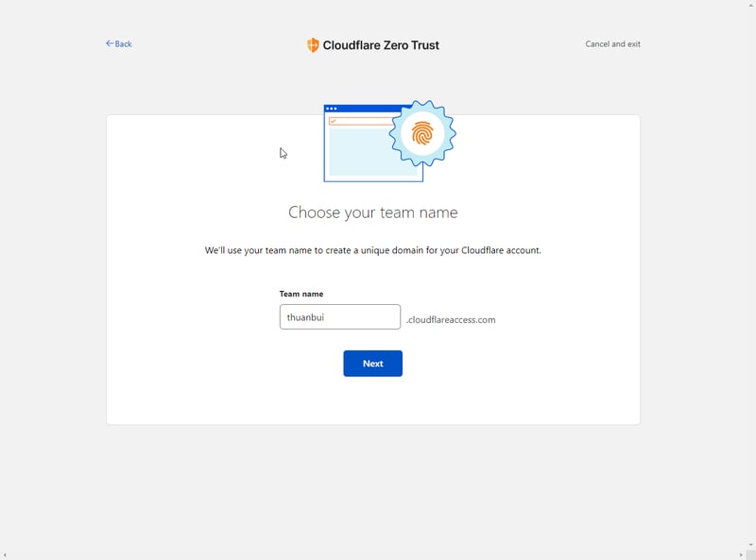The width and height of the screenshot is (756, 560).
Task: Click the left-pointing Back arrow icon
Action: pyautogui.click(x=110, y=43)
